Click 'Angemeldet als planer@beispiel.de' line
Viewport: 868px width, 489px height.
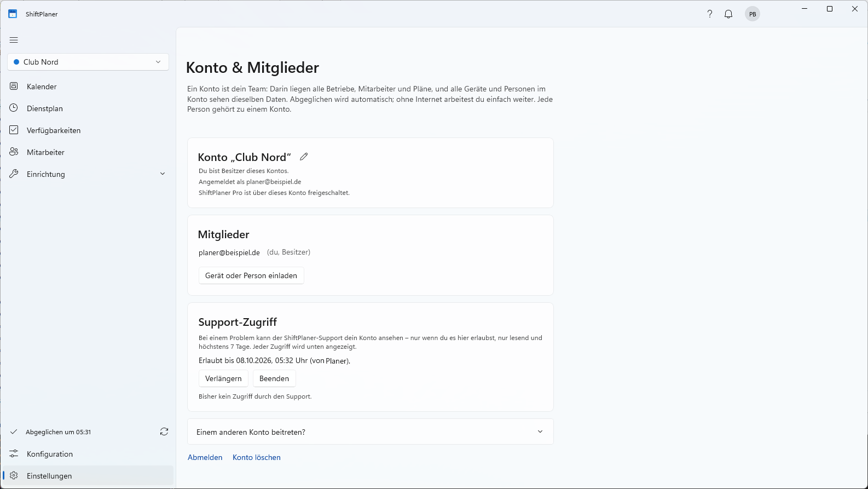click(x=250, y=182)
